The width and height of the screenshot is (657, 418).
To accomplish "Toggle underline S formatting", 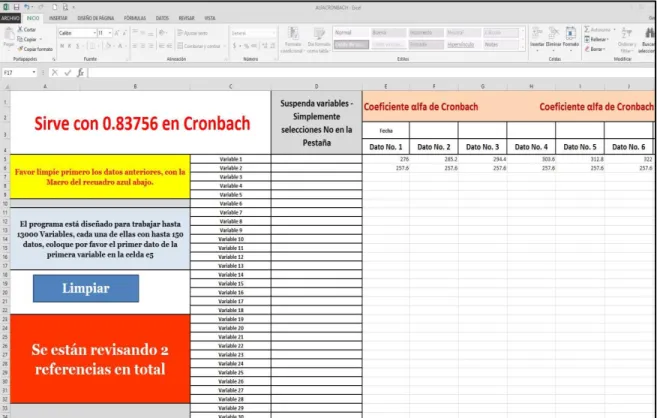I will (x=78, y=46).
